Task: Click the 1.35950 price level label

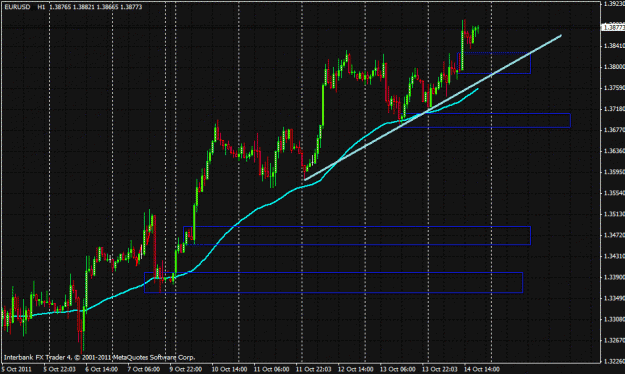Action: tap(614, 172)
